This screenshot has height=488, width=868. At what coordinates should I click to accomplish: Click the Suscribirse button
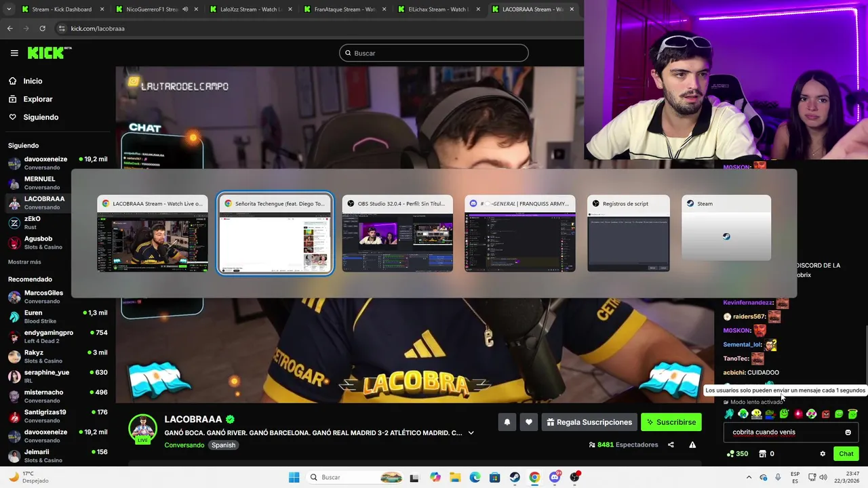click(x=671, y=422)
